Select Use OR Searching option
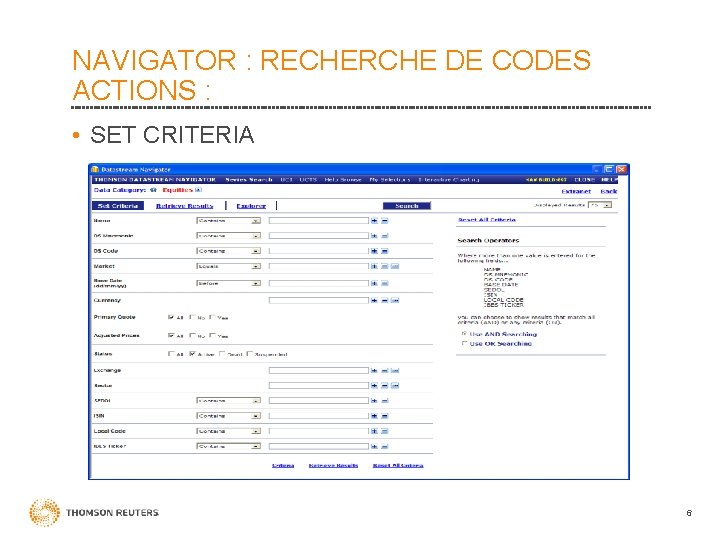 [x=464, y=343]
